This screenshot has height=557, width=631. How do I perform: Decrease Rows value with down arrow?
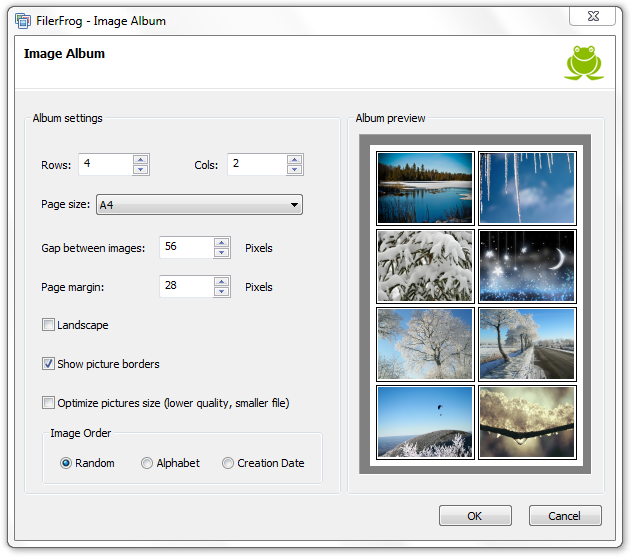pyautogui.click(x=140, y=169)
